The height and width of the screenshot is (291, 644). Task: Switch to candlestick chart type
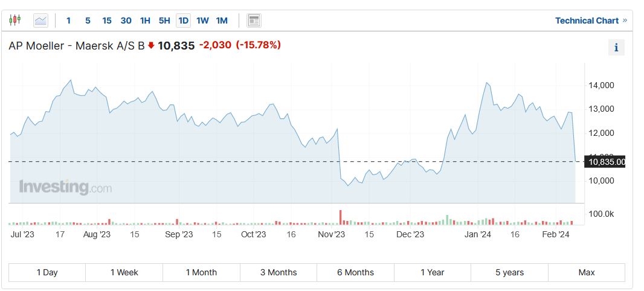click(15, 21)
